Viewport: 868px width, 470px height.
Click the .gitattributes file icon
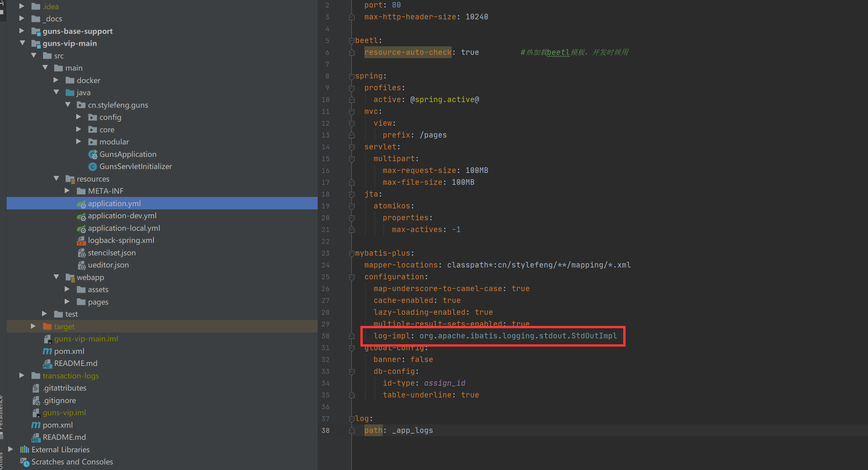(36, 388)
